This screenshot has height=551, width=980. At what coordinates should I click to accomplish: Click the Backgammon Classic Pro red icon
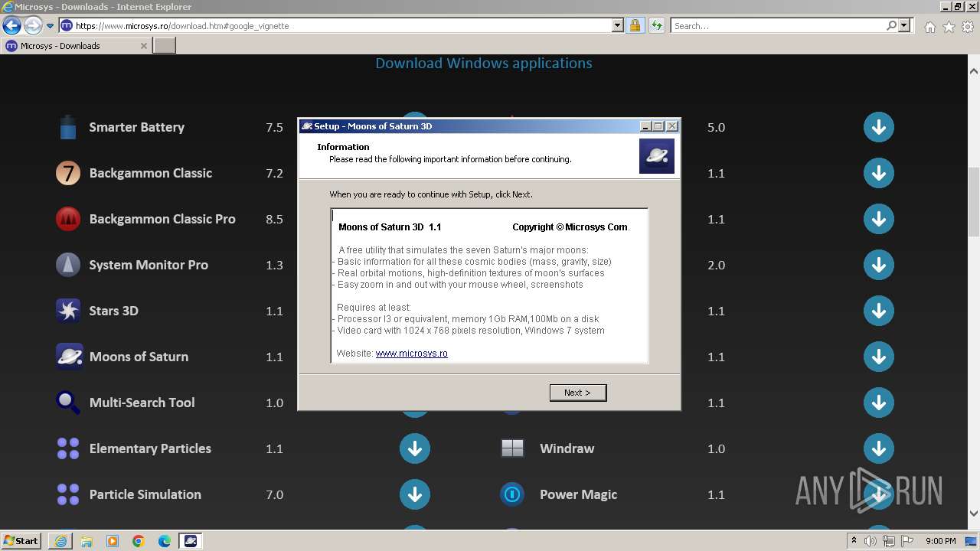tap(68, 219)
